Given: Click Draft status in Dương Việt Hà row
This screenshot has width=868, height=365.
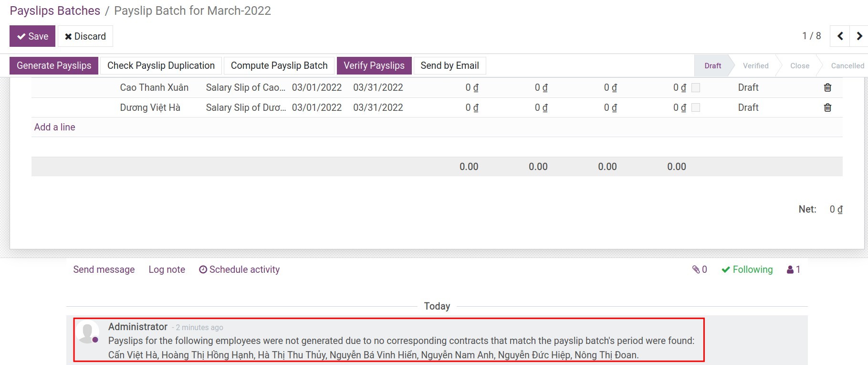Looking at the screenshot, I should [x=748, y=107].
